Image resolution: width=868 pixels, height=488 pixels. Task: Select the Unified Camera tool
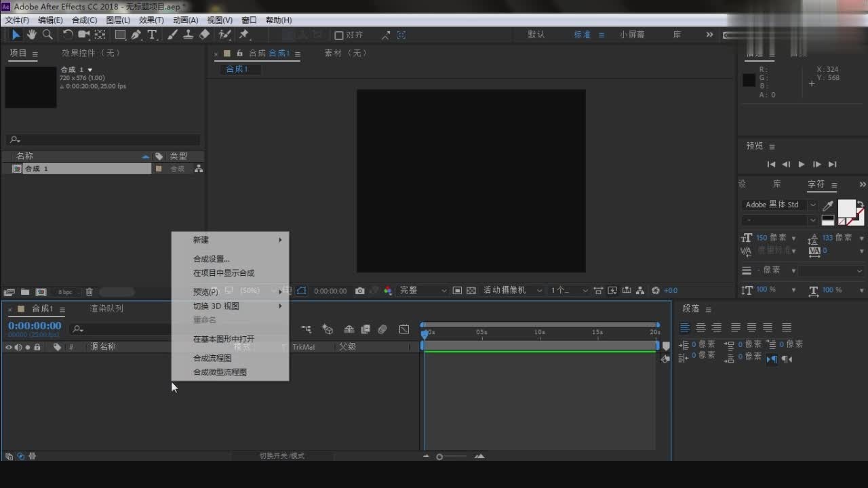[84, 35]
